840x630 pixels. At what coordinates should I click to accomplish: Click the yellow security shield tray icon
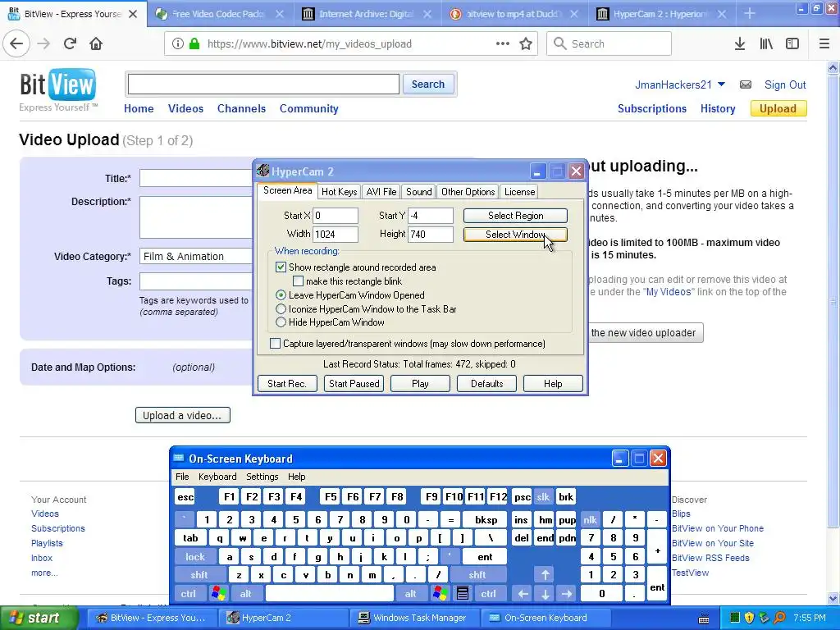click(x=749, y=619)
